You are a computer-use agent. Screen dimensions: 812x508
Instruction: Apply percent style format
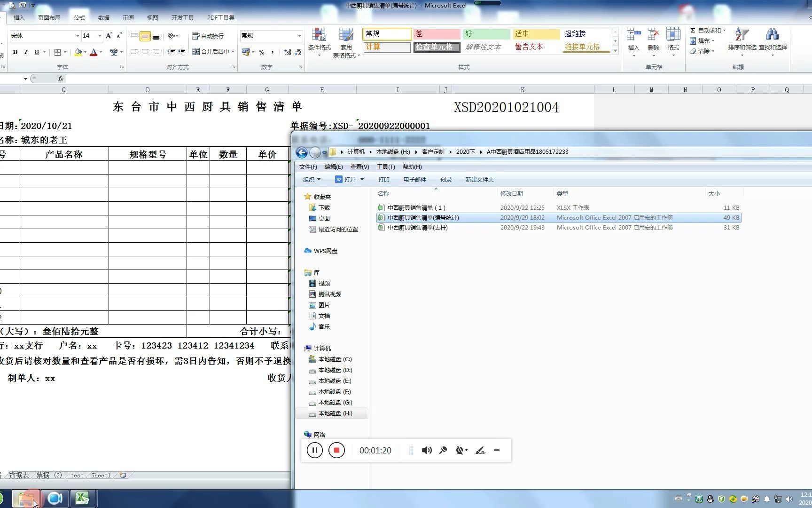(261, 52)
